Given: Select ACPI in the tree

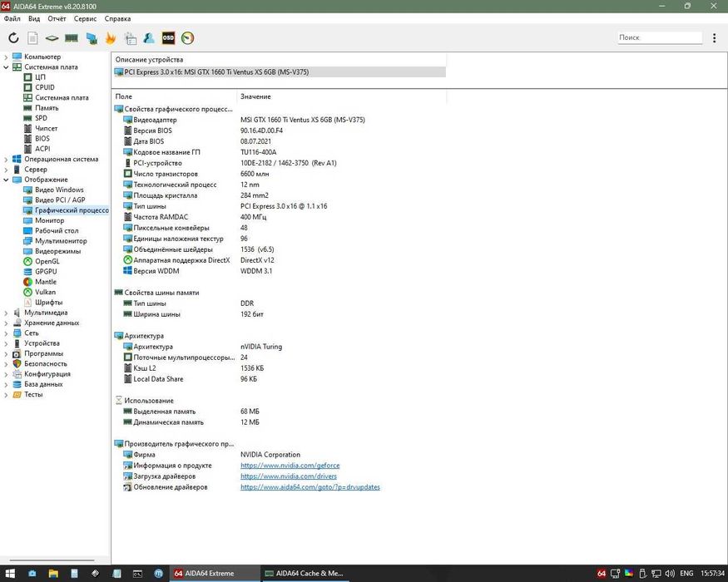Looking at the screenshot, I should click(x=42, y=149).
